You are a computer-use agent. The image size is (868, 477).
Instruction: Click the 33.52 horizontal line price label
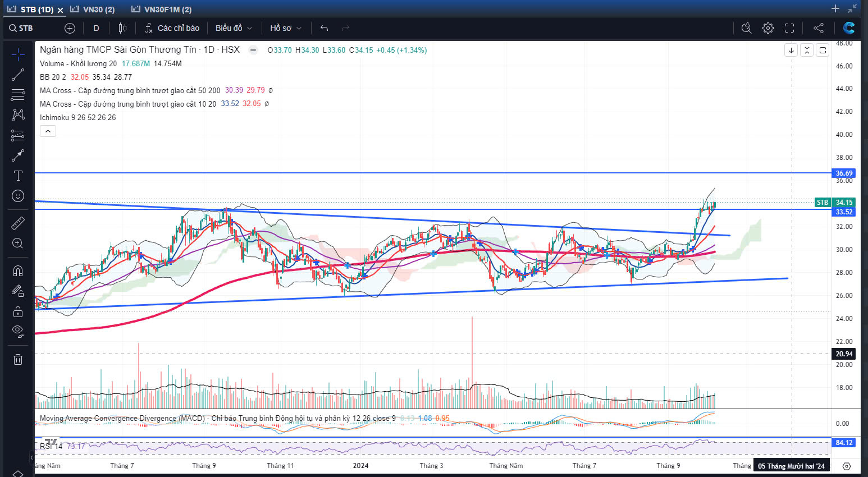coord(844,212)
